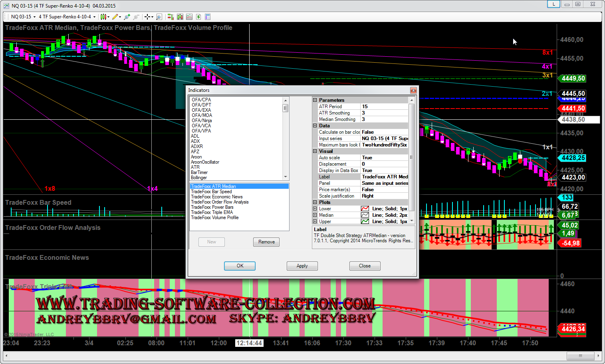The width and height of the screenshot is (605, 364).
Task: Open the crosshair cursor tool
Action: [147, 17]
